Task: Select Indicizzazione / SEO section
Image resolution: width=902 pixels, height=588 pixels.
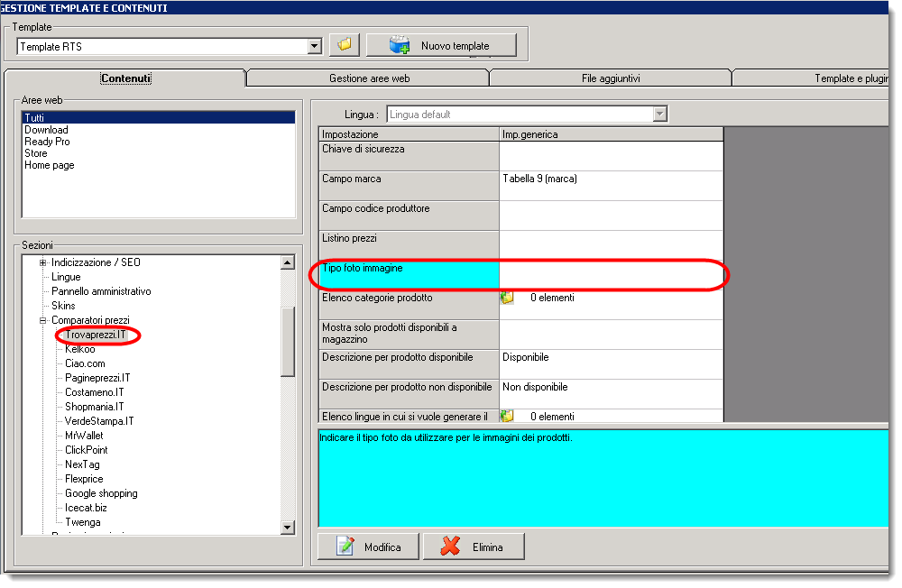Action: [97, 262]
